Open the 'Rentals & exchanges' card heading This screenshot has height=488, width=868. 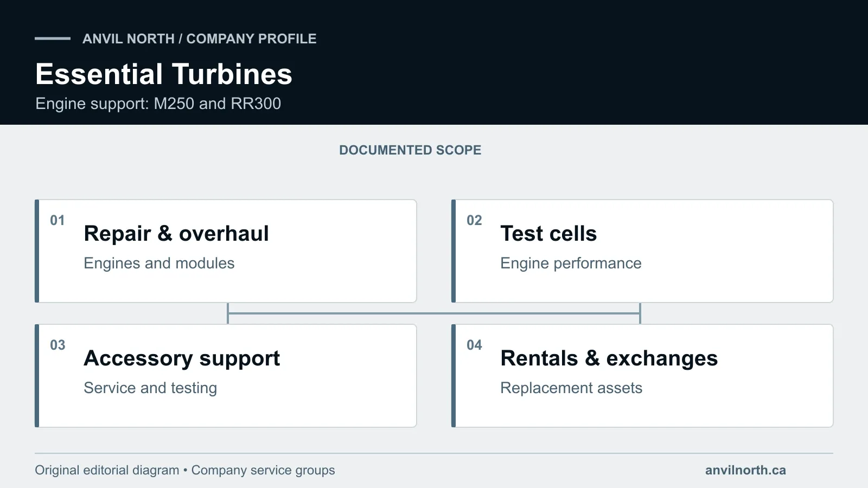tap(609, 358)
